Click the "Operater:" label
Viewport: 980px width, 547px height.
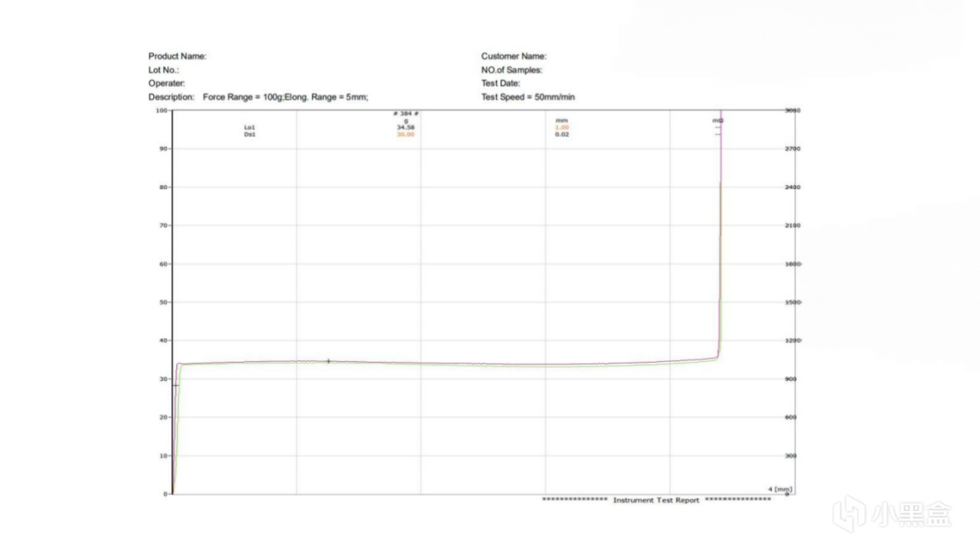point(166,84)
